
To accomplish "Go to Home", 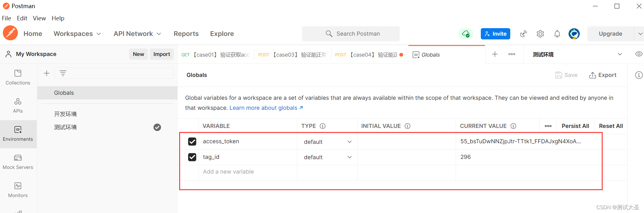I will [33, 34].
